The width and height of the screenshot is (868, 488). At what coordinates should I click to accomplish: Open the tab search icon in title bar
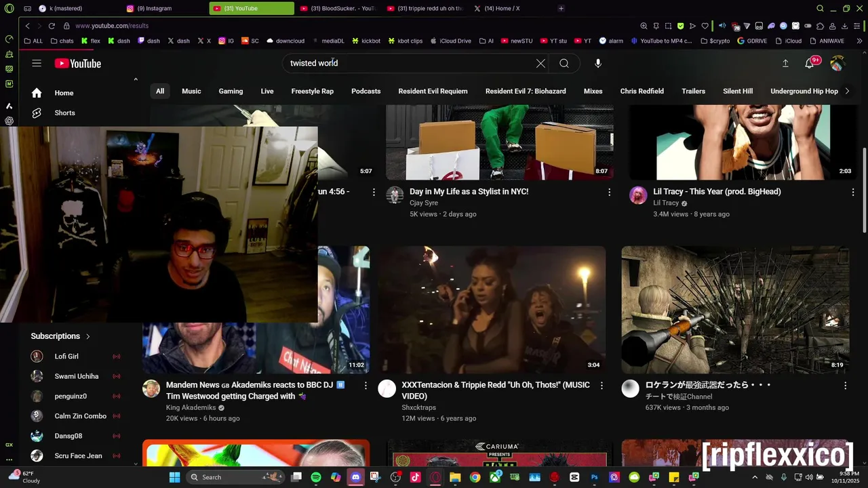click(x=820, y=8)
